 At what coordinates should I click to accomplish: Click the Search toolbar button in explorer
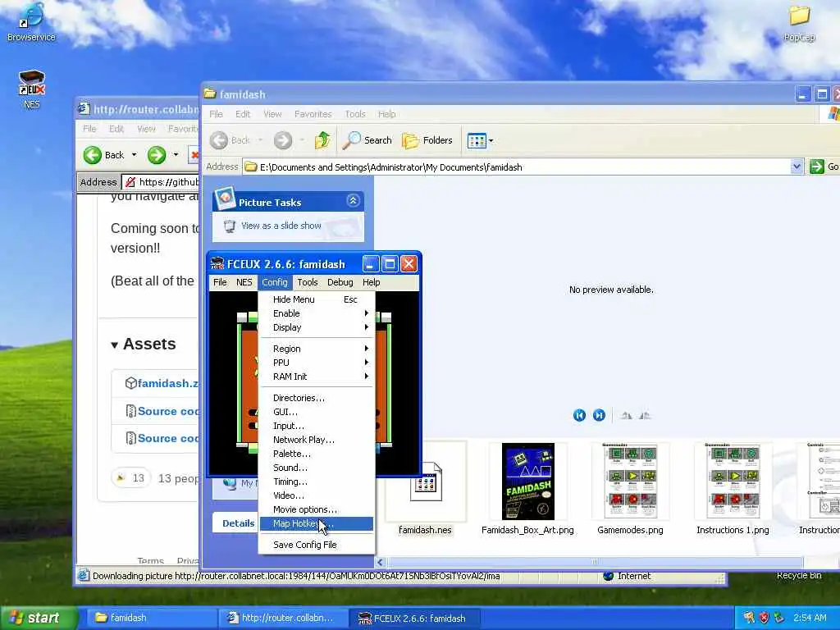pos(367,140)
